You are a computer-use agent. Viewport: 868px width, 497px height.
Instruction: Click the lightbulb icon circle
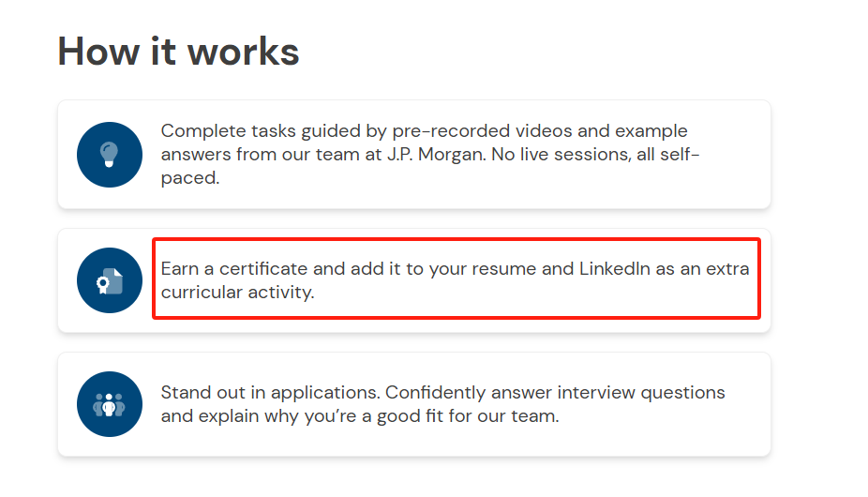110,155
